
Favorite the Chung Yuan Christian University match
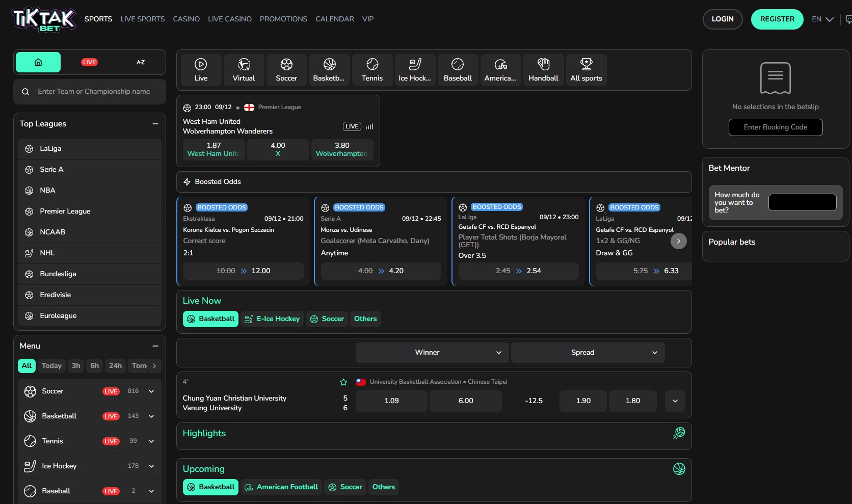(343, 382)
